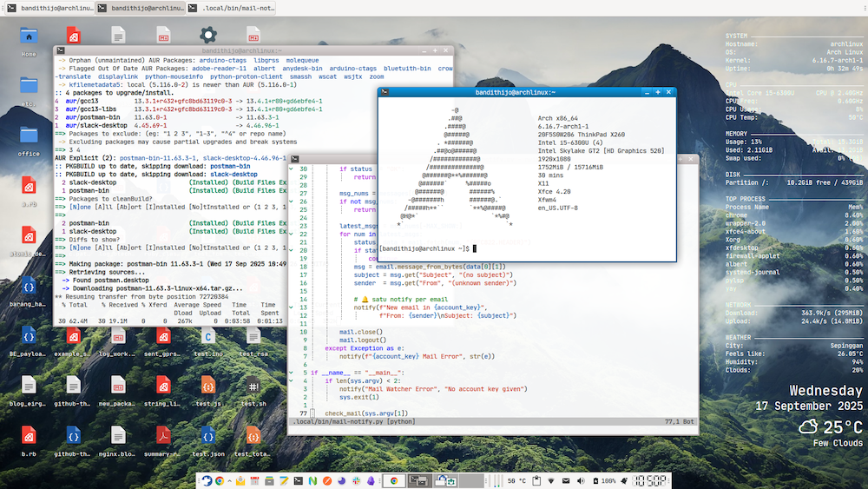Open the test.sh desktop file
The image size is (868, 489).
pyautogui.click(x=253, y=387)
